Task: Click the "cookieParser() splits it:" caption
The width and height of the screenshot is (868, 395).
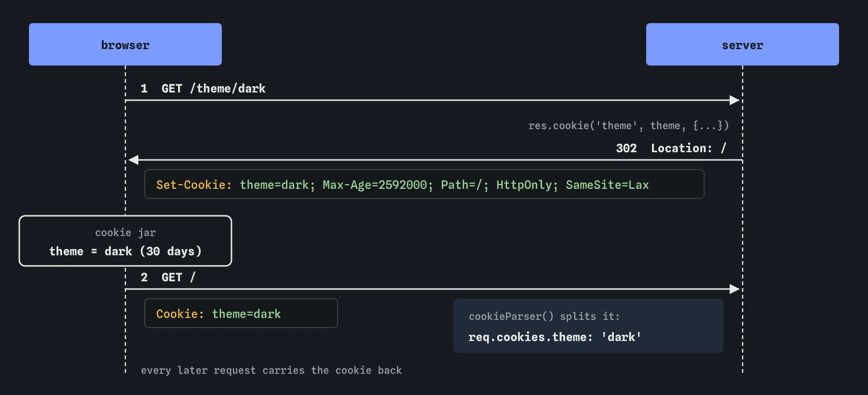Action: pos(544,316)
